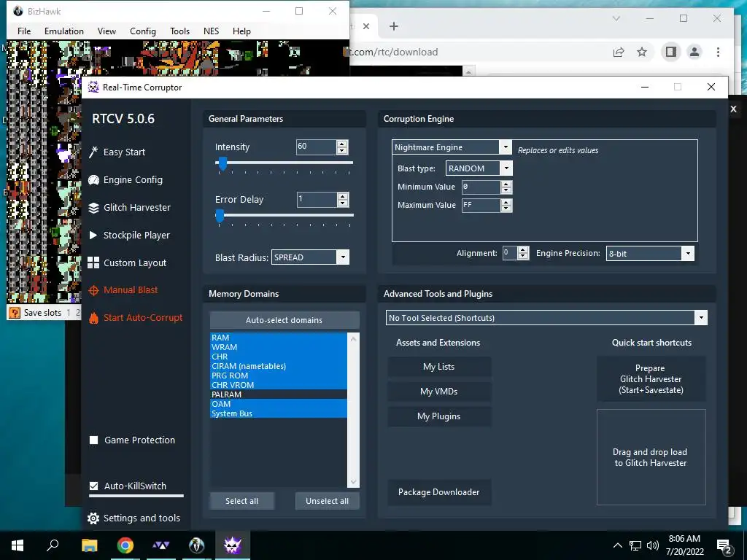Show hidden system tray icons
This screenshot has width=747, height=560.
pos(617,545)
